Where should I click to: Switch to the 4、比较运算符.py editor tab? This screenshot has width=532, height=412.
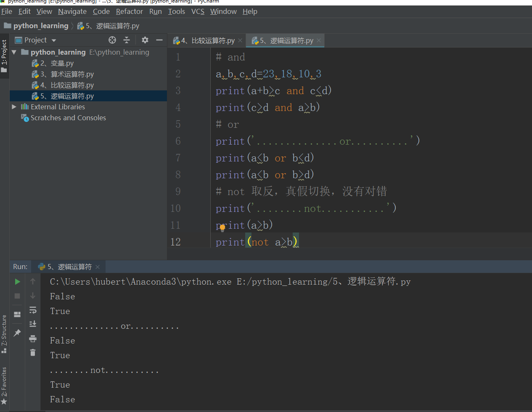206,40
